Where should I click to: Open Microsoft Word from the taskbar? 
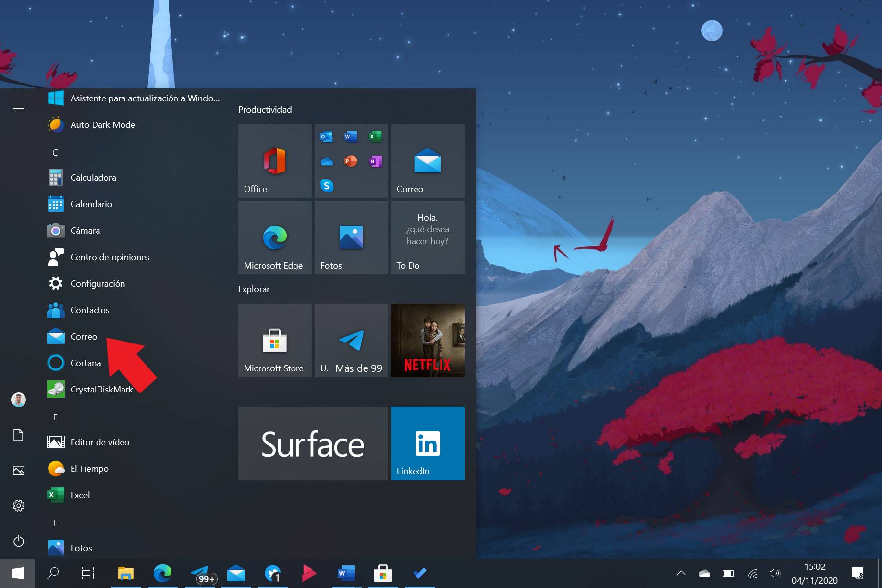(x=346, y=573)
